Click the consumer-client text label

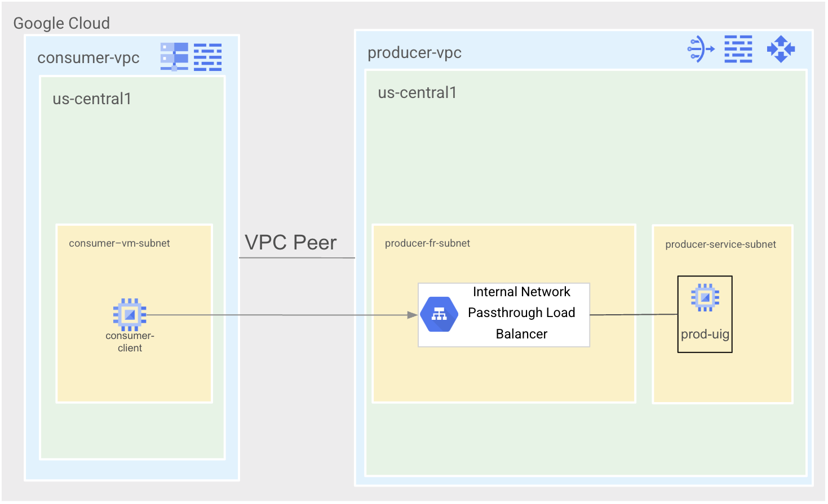[130, 342]
